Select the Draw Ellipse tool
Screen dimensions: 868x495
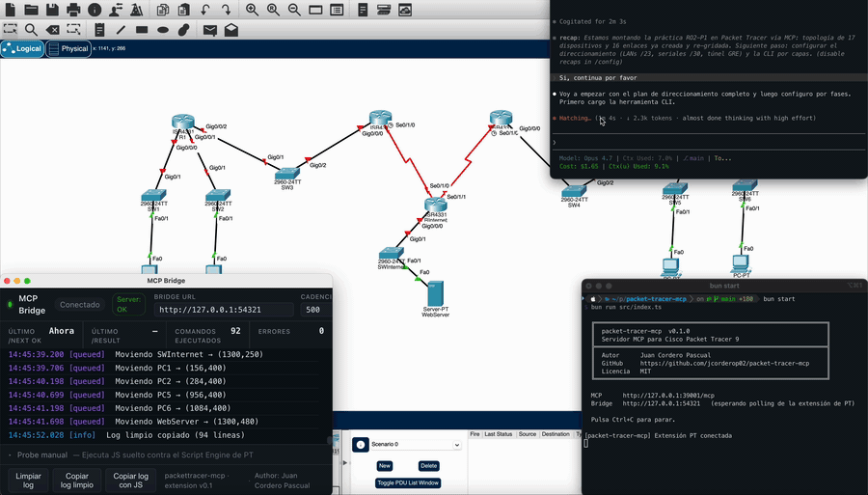tap(163, 29)
